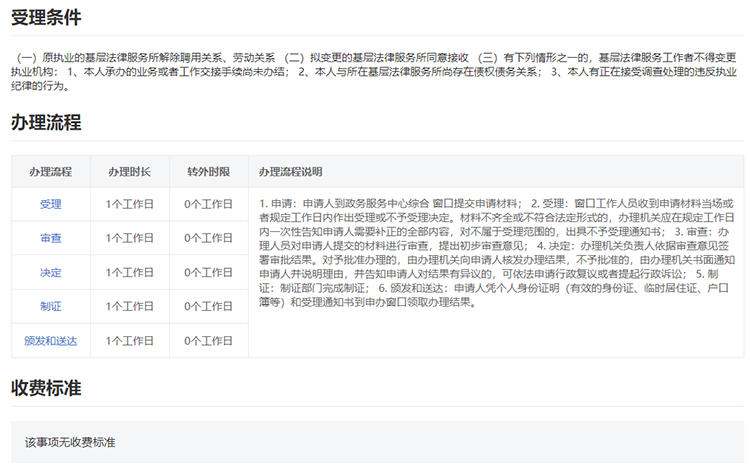Click the 办理流程说明 column header
The image size is (750, 468).
(x=290, y=172)
